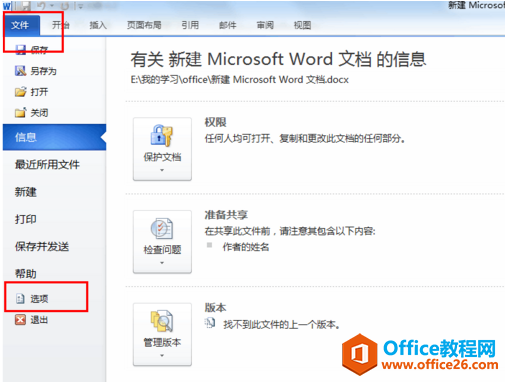Viewport: 505px width, 382px height.
Task: Select 新建 in the backstage menu
Action: [x=26, y=192]
